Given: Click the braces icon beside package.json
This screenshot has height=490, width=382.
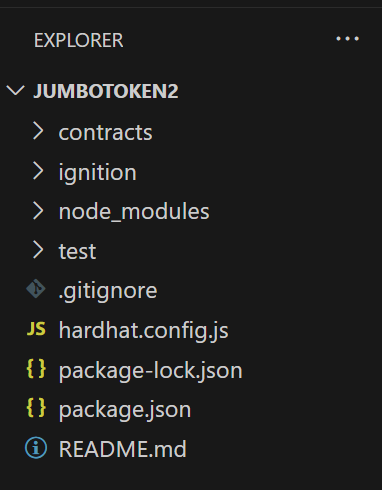Looking at the screenshot, I should point(36,408).
